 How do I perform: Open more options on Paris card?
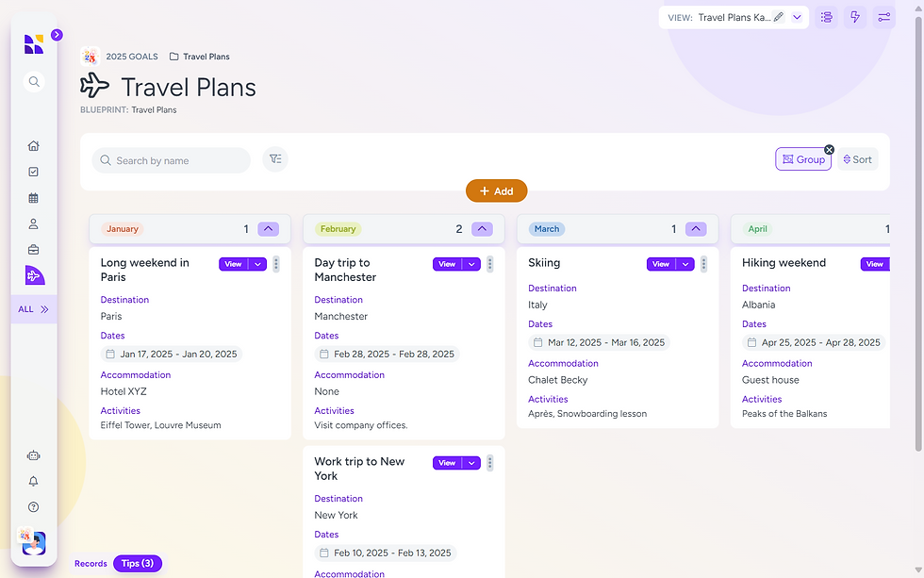tap(275, 264)
